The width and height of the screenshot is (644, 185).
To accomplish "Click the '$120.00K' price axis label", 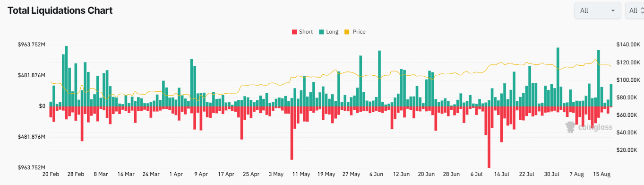I will 628,62.
